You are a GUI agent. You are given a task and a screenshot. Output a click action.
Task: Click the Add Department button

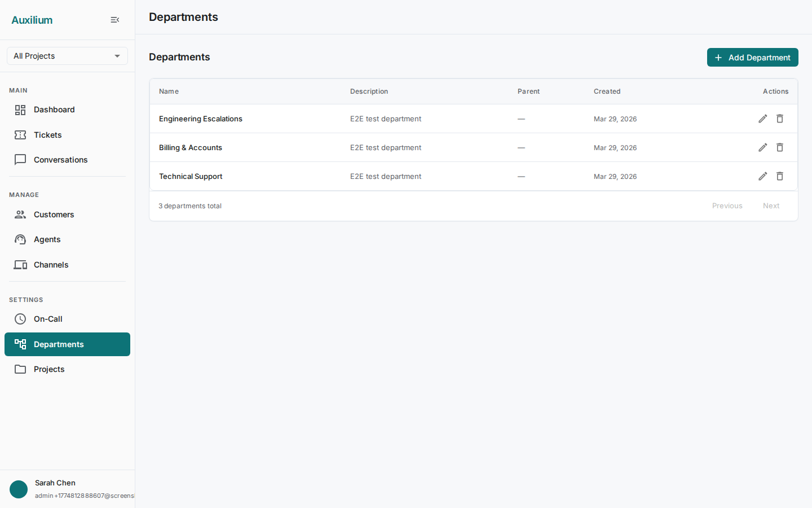tap(752, 58)
